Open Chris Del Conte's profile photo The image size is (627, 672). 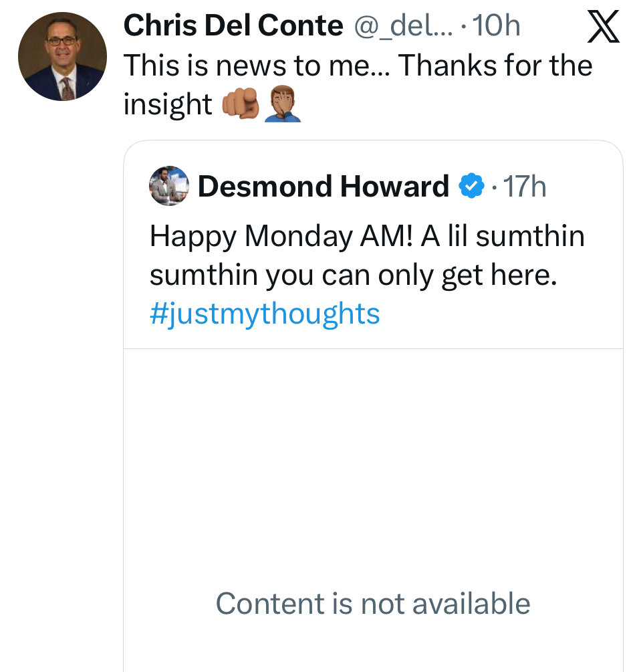61,56
